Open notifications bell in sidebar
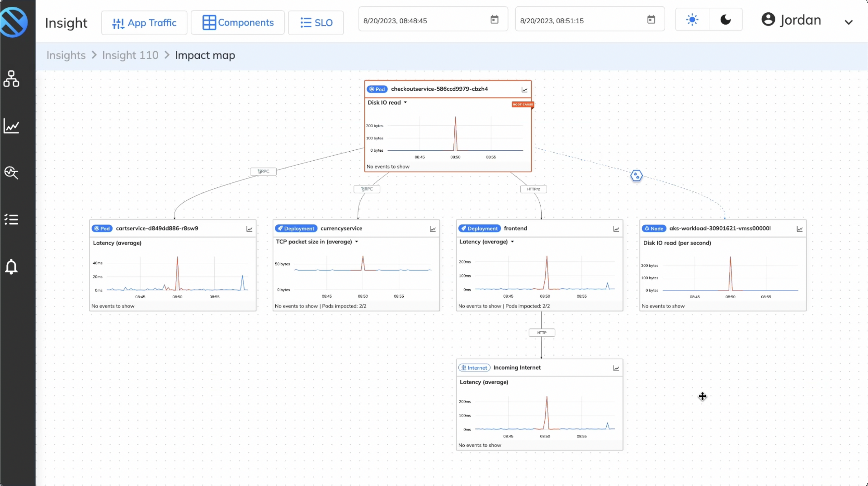The image size is (868, 486). (12, 267)
